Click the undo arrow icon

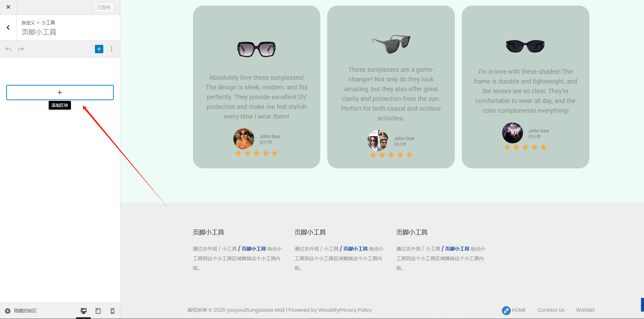(8, 49)
